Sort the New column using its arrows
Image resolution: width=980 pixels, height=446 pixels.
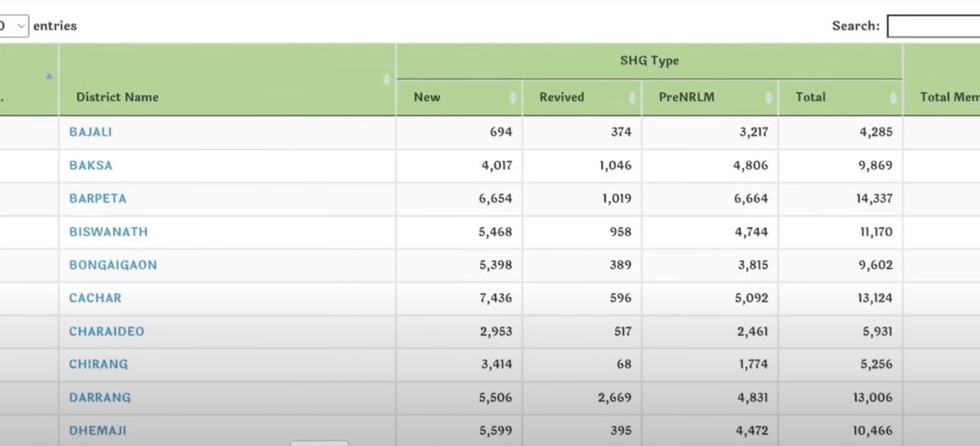[512, 97]
